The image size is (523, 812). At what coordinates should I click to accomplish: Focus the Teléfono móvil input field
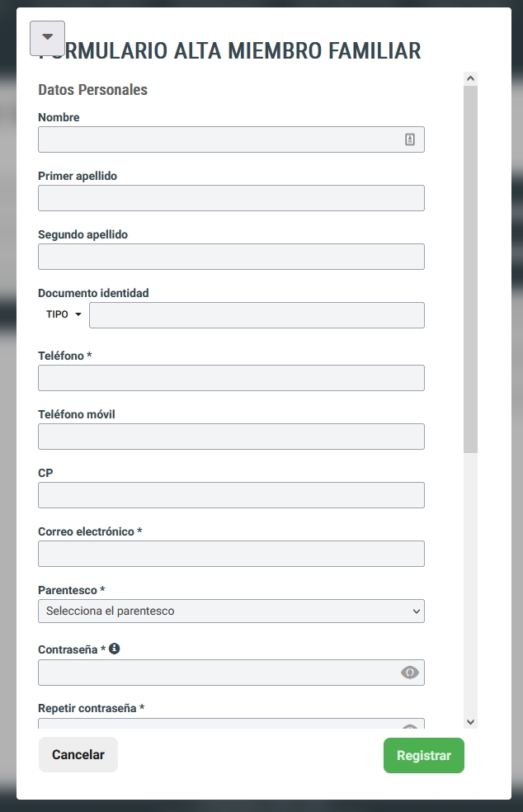[231, 437]
